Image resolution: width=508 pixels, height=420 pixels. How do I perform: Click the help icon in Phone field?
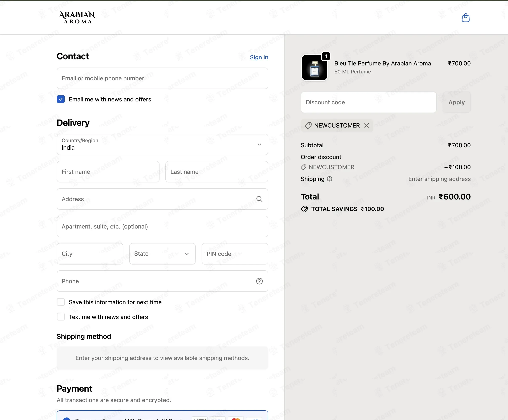259,281
